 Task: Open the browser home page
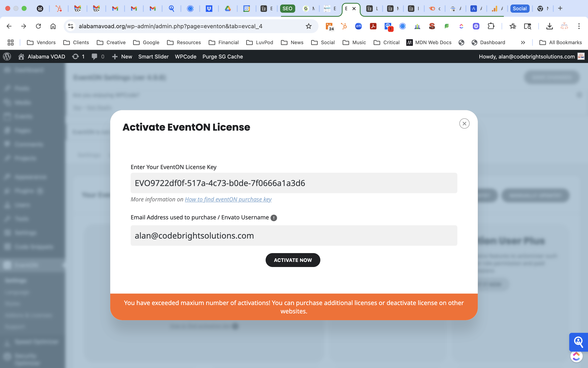pyautogui.click(x=53, y=26)
